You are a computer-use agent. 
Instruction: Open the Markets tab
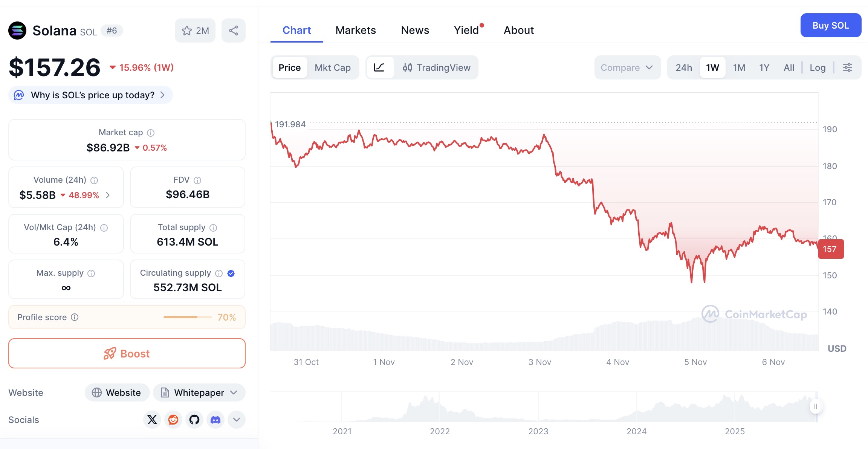356,30
